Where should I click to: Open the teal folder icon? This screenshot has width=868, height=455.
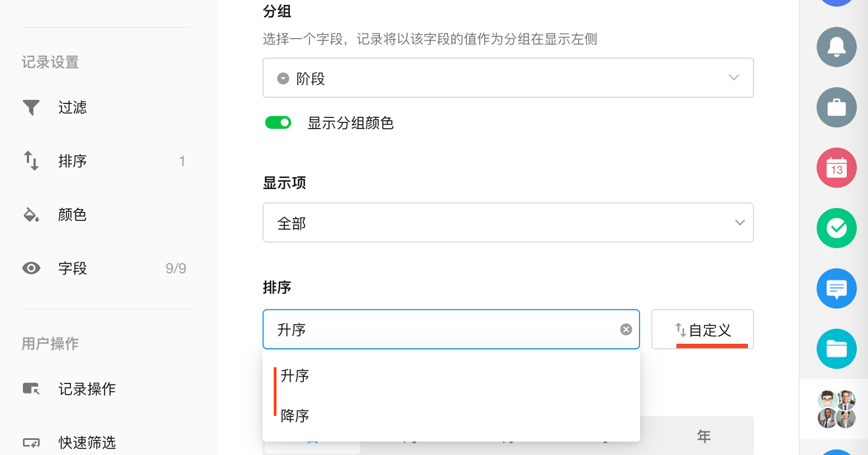point(836,349)
